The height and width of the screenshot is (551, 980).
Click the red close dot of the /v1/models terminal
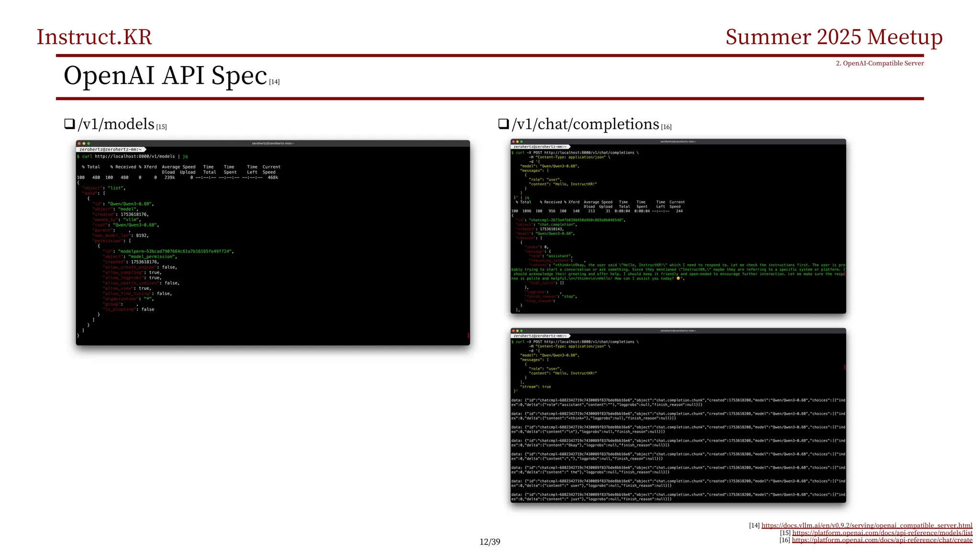(x=79, y=143)
